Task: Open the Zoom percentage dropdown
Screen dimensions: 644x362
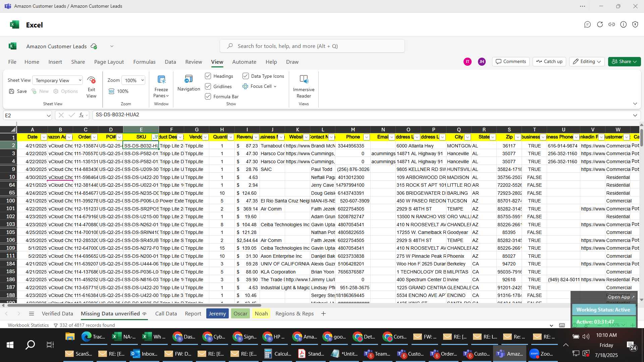Action: [133, 80]
